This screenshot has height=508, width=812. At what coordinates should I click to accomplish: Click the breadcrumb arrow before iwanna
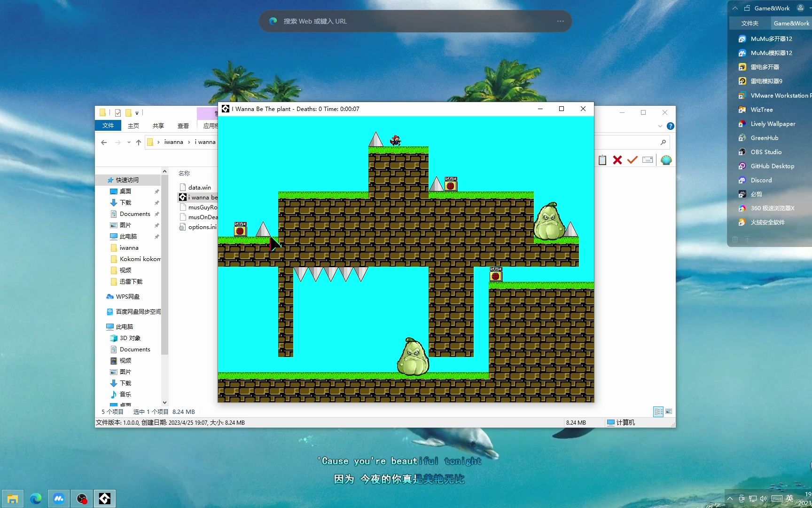pos(158,142)
